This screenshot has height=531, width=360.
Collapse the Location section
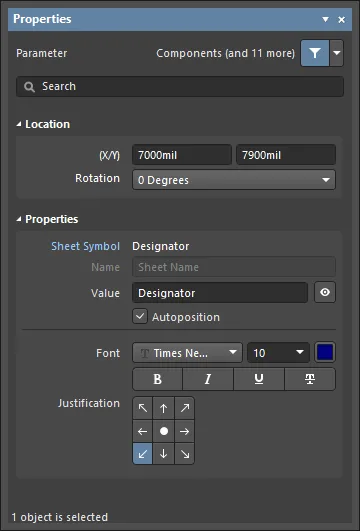click(x=19, y=124)
